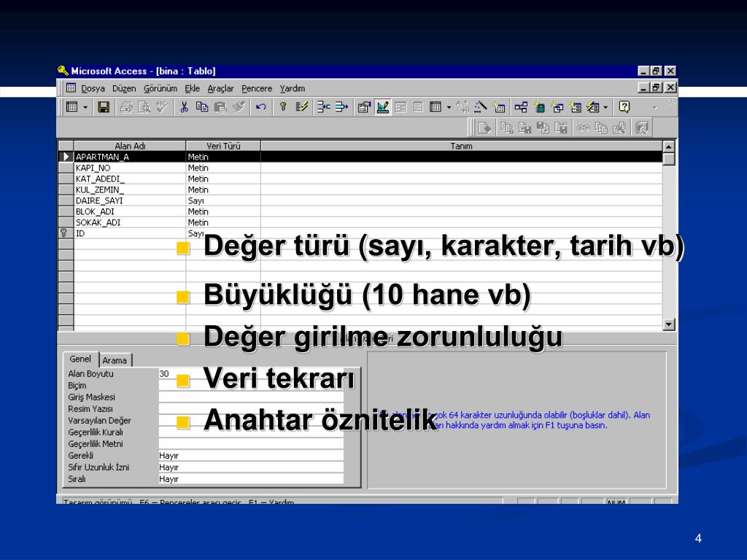Click the scroll up arrow of the field grid
Screen dimensions: 747x560
click(669, 147)
